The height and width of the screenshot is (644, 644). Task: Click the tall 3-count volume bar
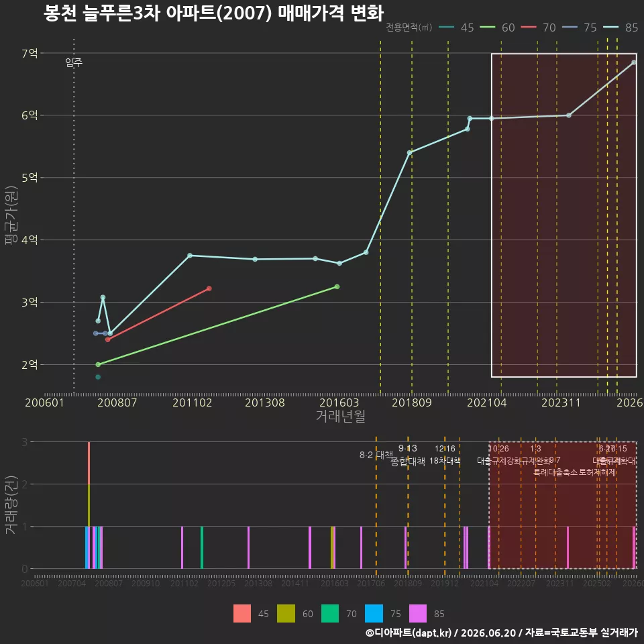89,505
